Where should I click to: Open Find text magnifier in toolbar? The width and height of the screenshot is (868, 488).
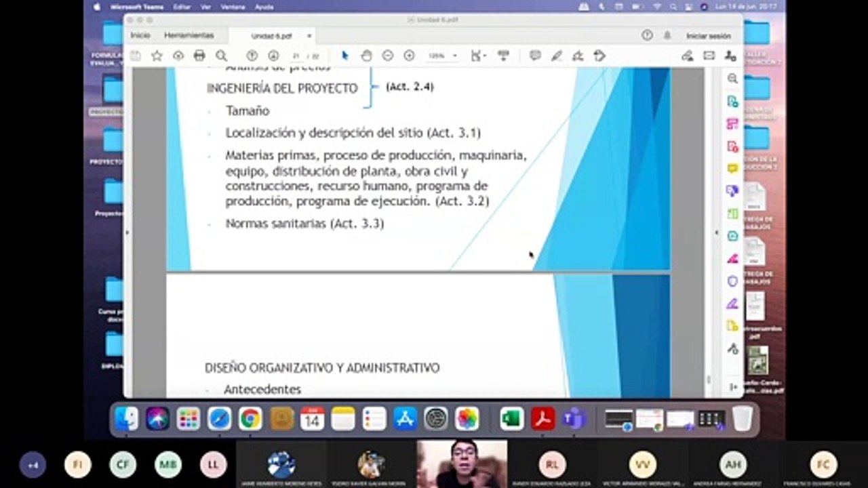click(221, 56)
